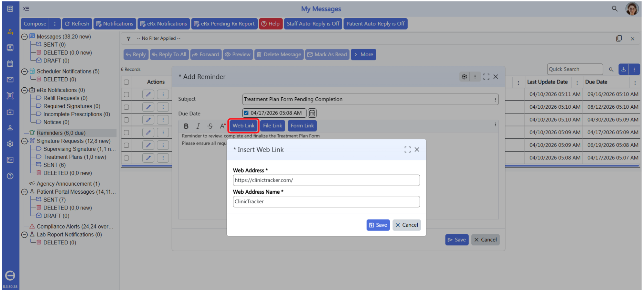Collapse the Patient Portal Messages tree node
Viewport: 644px width, 292px height.
click(24, 192)
